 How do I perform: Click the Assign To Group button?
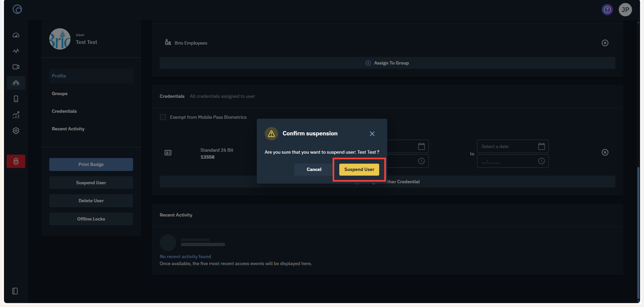[x=388, y=63]
